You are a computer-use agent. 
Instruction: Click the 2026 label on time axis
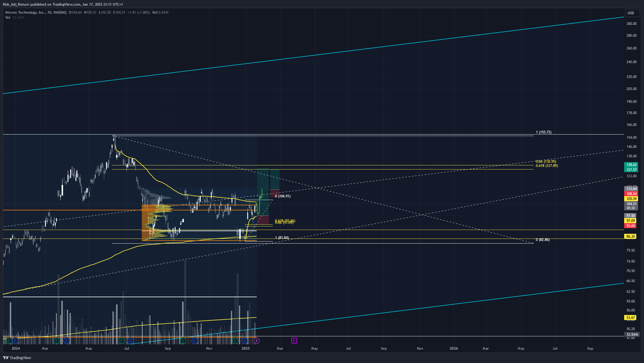(454, 348)
